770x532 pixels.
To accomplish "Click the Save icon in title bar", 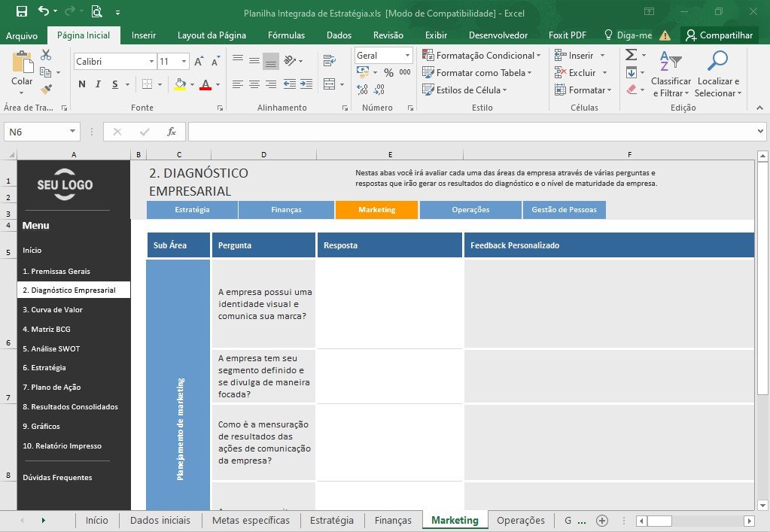I will 22,11.
